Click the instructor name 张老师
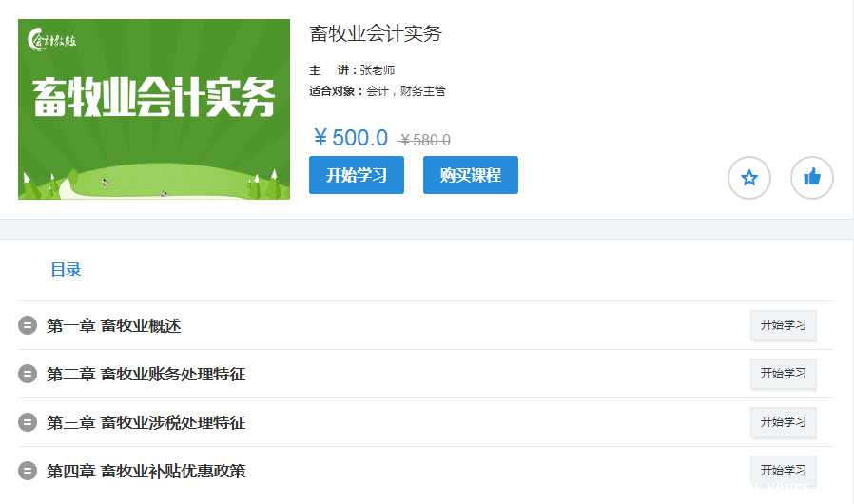This screenshot has width=854, height=504. (377, 70)
